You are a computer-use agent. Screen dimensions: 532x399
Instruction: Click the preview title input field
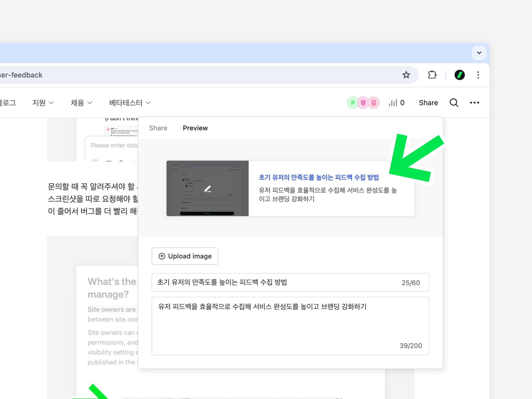point(290,282)
